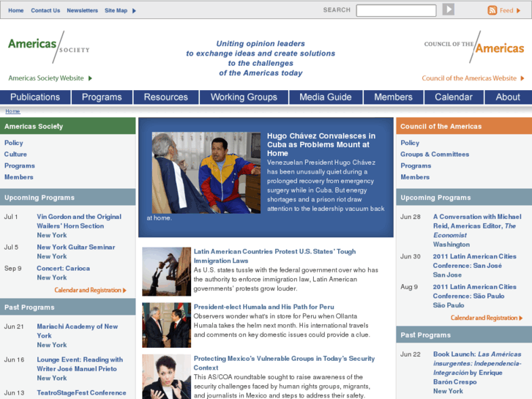This screenshot has height=399, width=532.
Task: Open Latin American Cities Conference: San José
Action: coord(474,261)
